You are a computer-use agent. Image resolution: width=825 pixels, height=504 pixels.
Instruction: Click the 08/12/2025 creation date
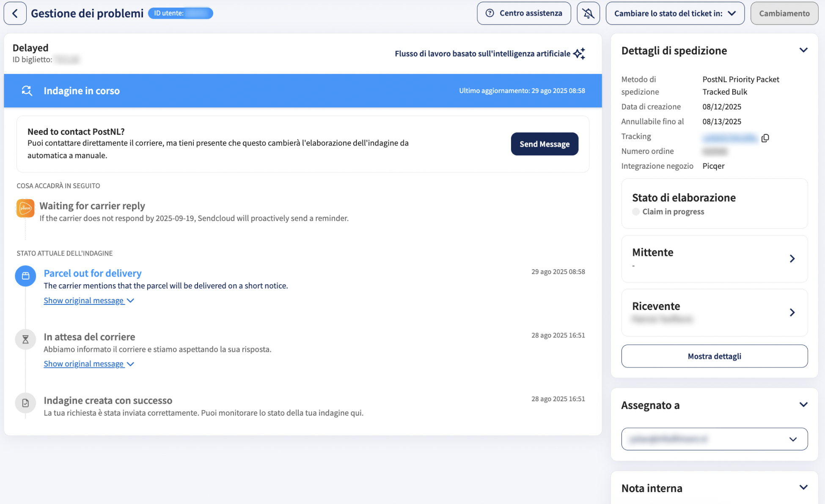[x=722, y=107]
